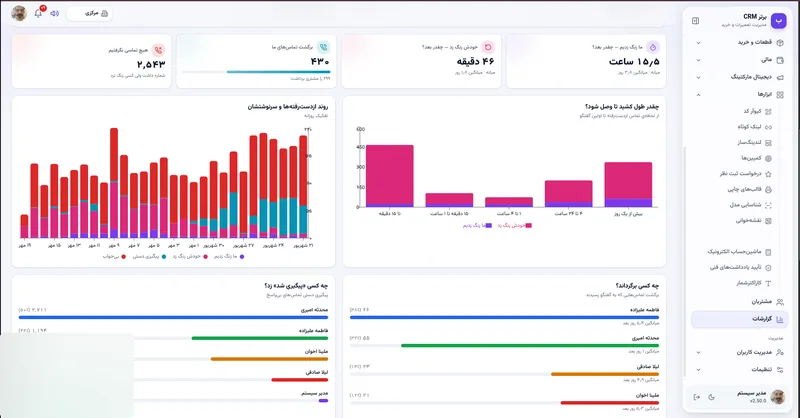The height and width of the screenshot is (418, 800).
Task: Open the notifications bell
Action: (38, 13)
